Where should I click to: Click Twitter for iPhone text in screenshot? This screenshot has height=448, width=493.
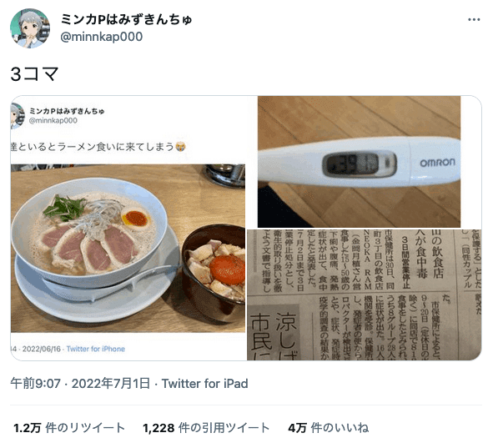[x=96, y=349]
